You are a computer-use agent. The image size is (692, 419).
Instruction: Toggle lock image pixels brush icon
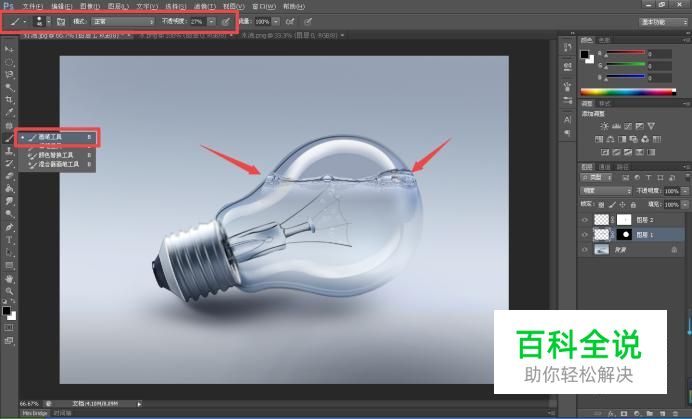tap(612, 205)
